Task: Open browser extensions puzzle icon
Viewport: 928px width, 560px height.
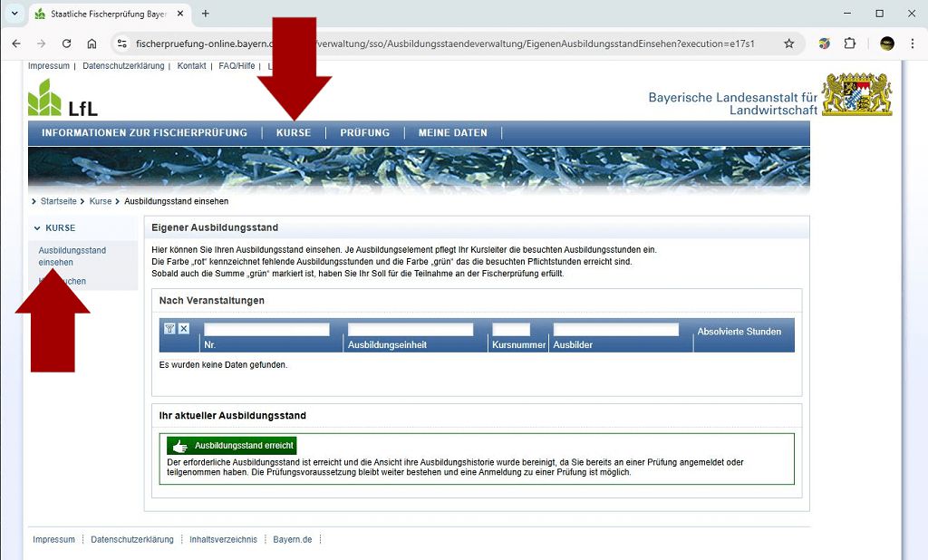Action: click(x=850, y=43)
